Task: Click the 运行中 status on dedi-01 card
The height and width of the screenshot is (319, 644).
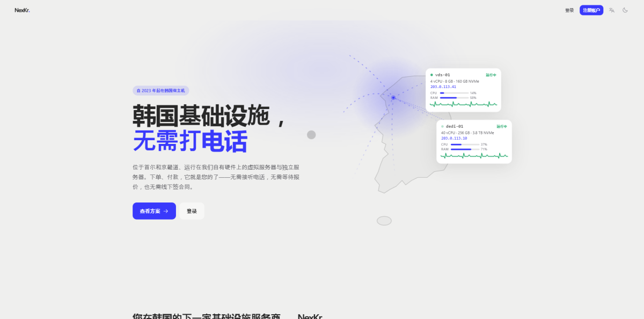Action: tap(502, 126)
